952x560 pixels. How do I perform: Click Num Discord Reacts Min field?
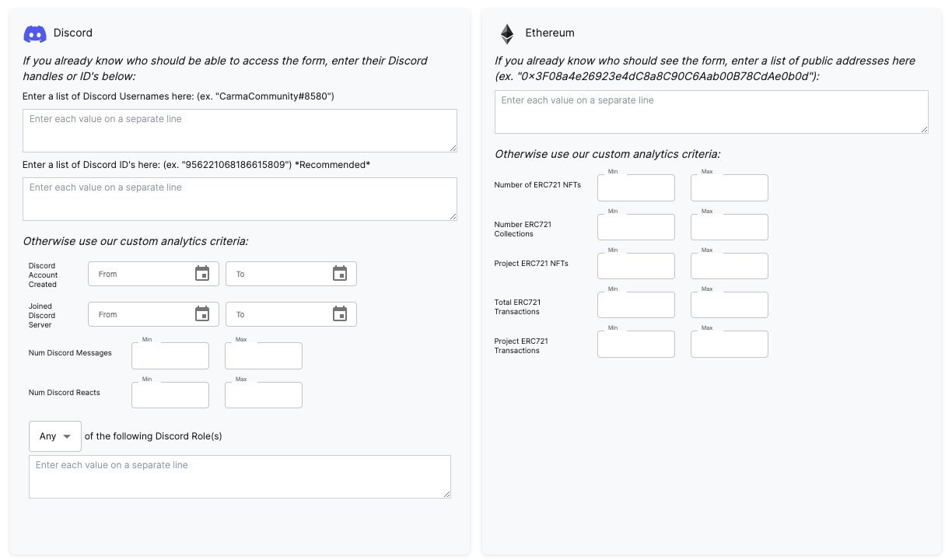coord(170,395)
